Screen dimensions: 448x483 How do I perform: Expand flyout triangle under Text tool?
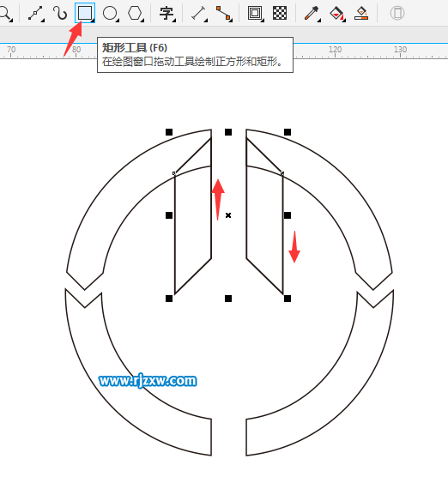(174, 21)
